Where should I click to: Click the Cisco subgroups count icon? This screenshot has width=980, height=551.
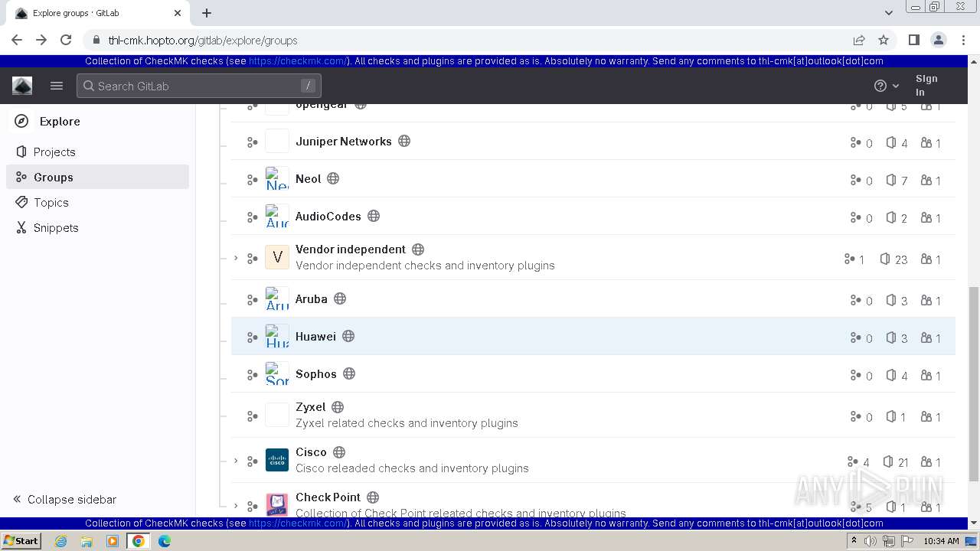852,461
